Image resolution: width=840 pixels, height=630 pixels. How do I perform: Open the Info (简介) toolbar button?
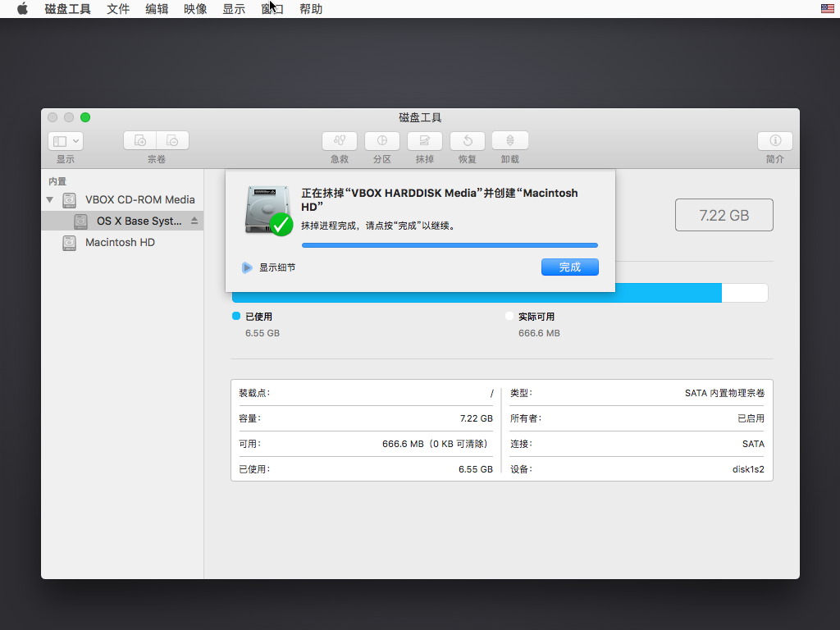[x=774, y=141]
